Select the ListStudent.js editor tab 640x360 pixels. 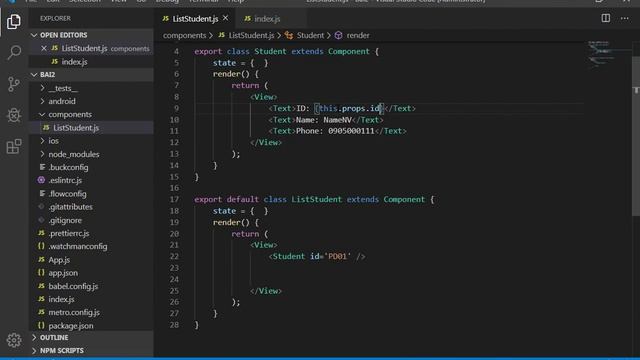196,19
